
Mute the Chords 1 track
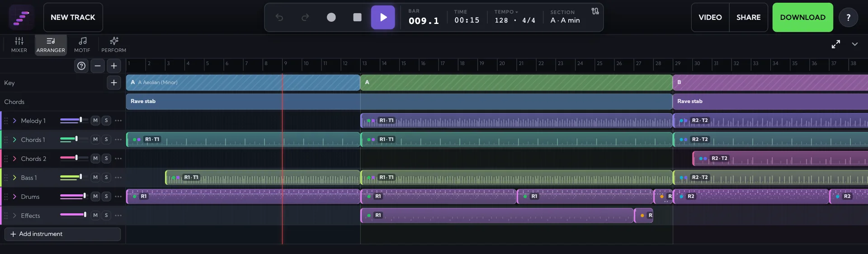pyautogui.click(x=95, y=140)
